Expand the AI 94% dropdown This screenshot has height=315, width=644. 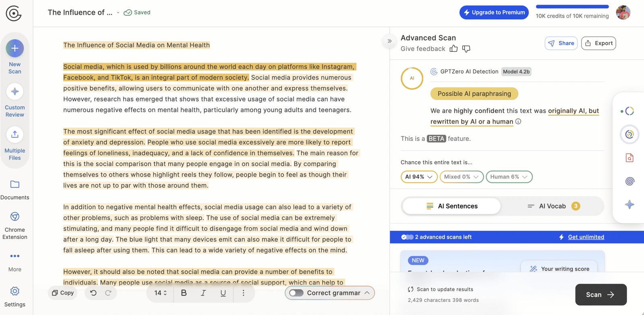click(419, 177)
